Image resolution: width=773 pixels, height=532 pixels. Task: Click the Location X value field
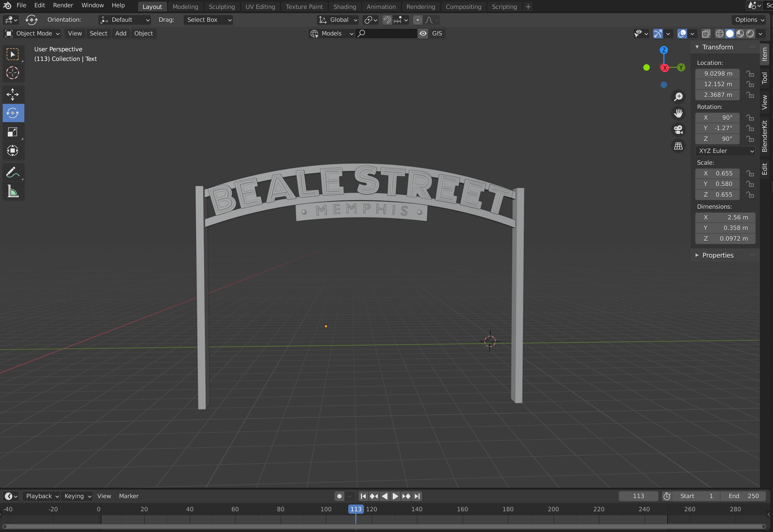pos(718,74)
